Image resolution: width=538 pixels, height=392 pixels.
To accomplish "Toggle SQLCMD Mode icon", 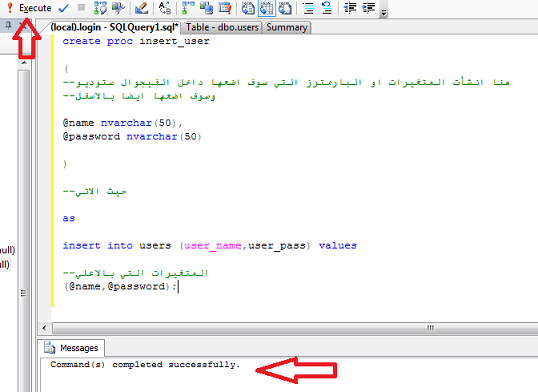I will pyautogui.click(x=225, y=8).
